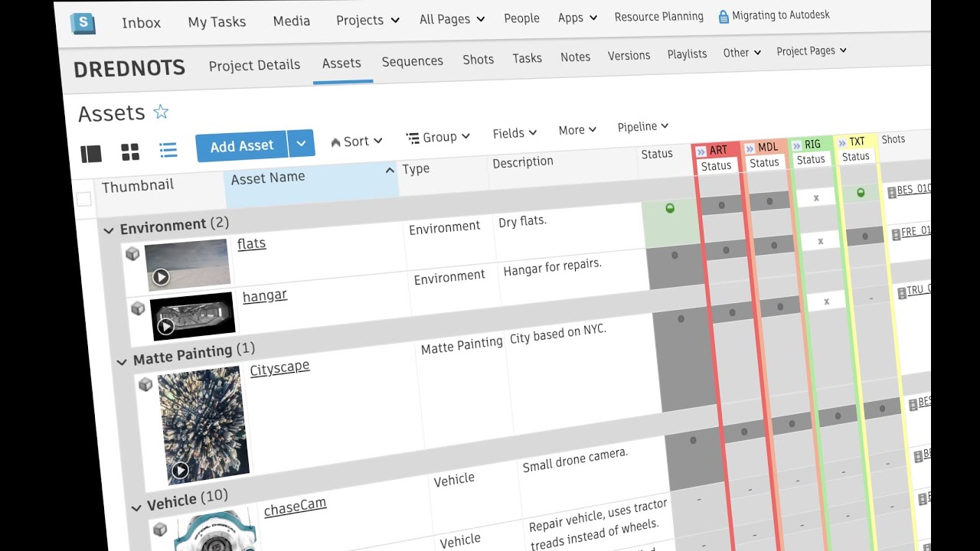Open the chaseCam asset link
Viewport: 980px width, 551px height.
point(295,507)
